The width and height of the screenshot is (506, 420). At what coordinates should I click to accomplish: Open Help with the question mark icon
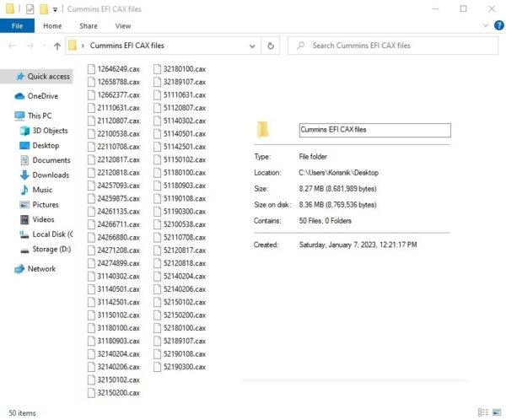point(499,25)
